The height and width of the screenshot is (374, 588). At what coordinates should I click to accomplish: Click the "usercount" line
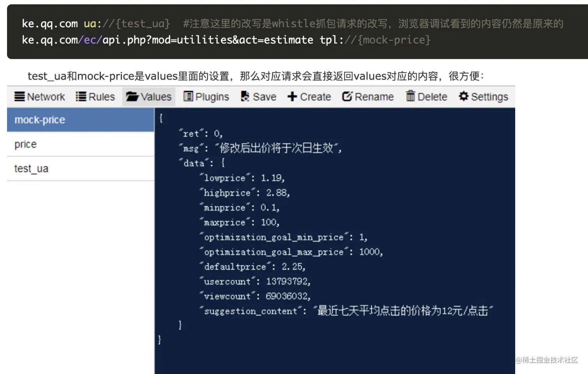255,282
